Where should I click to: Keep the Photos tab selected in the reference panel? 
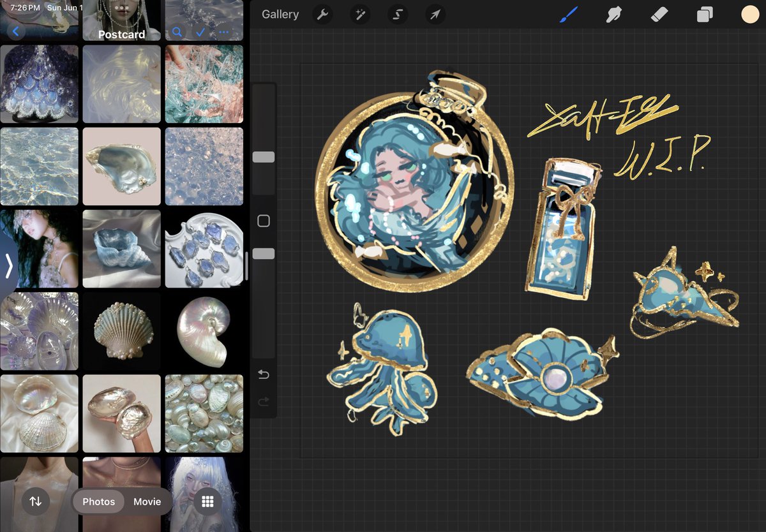(98, 501)
